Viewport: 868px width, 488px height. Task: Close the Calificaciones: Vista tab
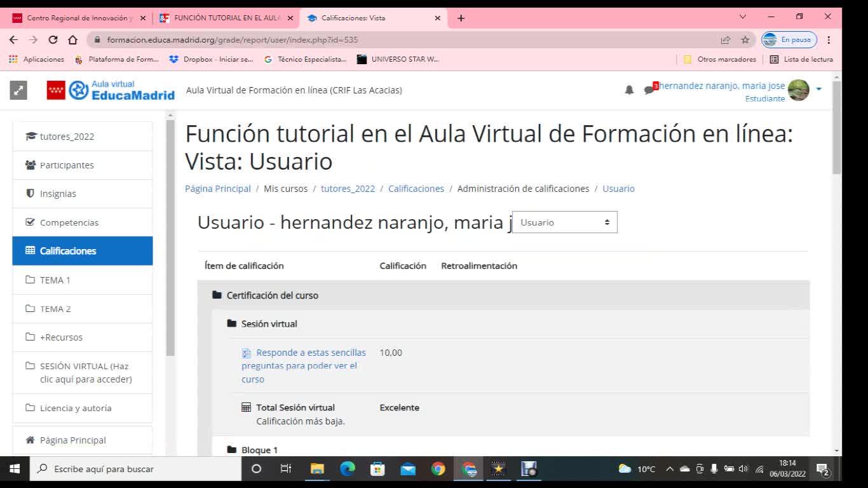pos(437,18)
